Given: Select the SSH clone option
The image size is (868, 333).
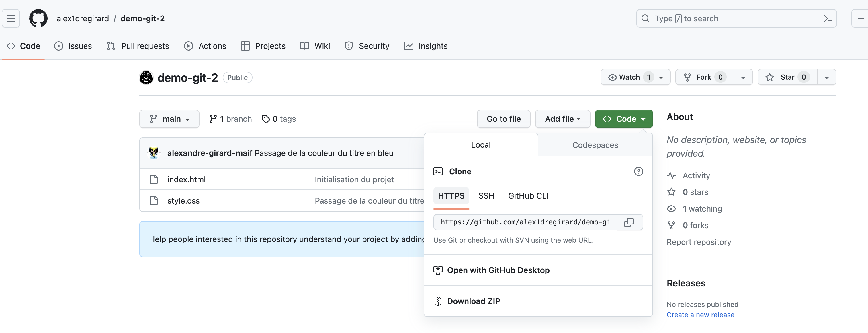Looking at the screenshot, I should pos(486,196).
